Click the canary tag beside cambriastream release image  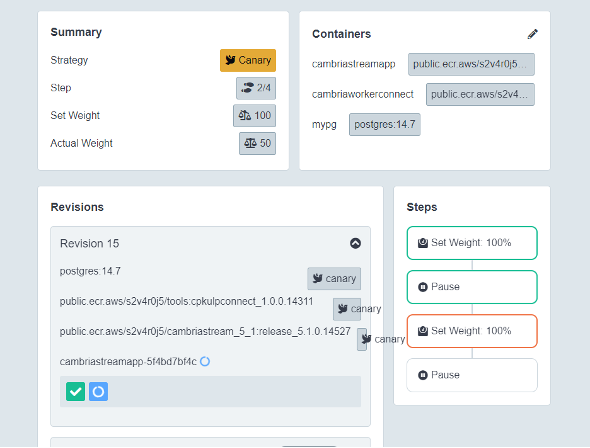coord(381,339)
